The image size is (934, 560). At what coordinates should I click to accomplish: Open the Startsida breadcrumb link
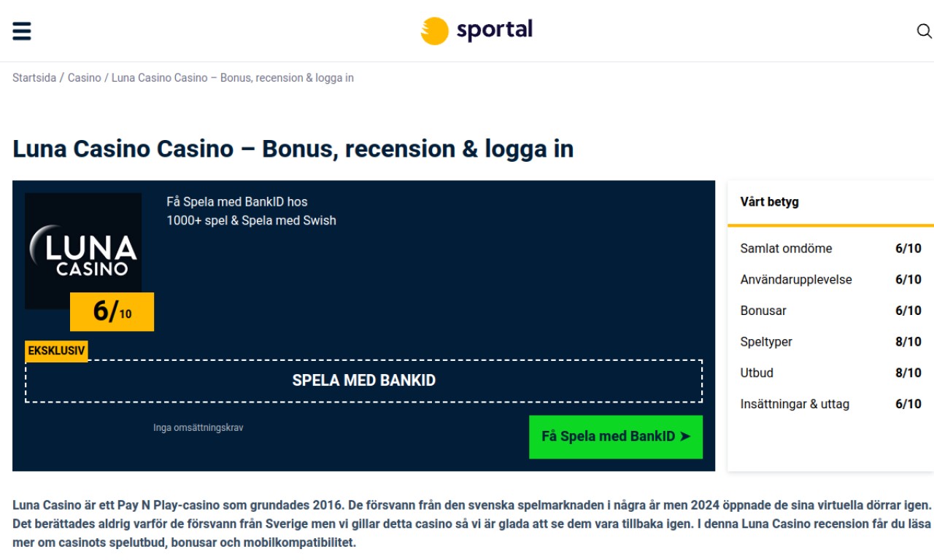(34, 78)
